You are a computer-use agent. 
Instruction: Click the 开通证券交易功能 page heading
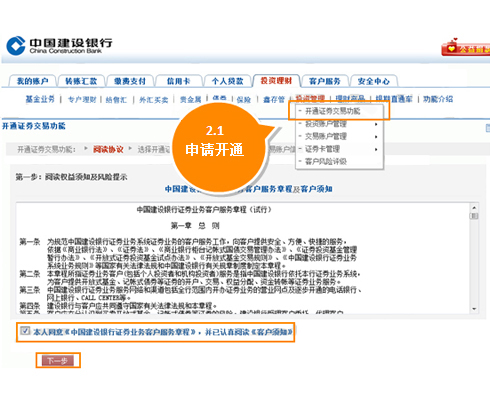click(34, 126)
